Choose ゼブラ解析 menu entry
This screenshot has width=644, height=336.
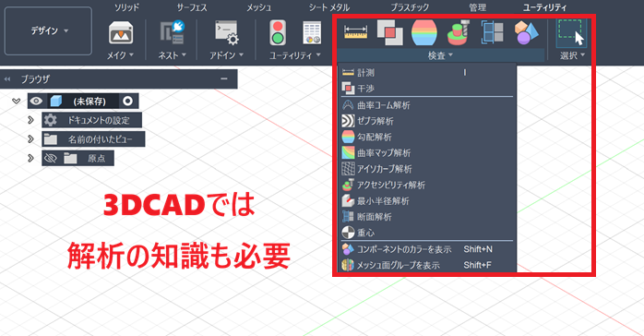(x=427, y=121)
